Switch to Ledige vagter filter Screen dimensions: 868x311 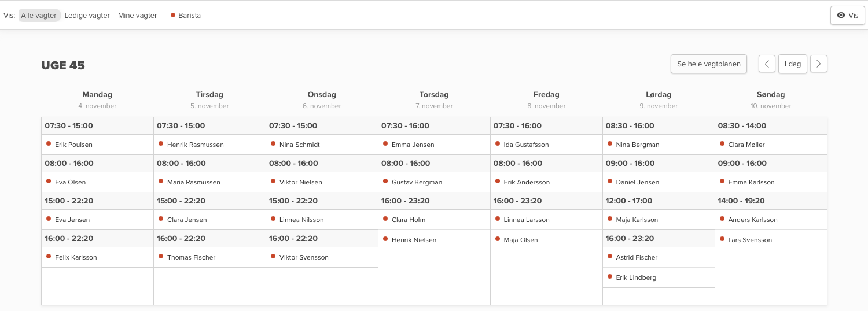[x=87, y=16]
